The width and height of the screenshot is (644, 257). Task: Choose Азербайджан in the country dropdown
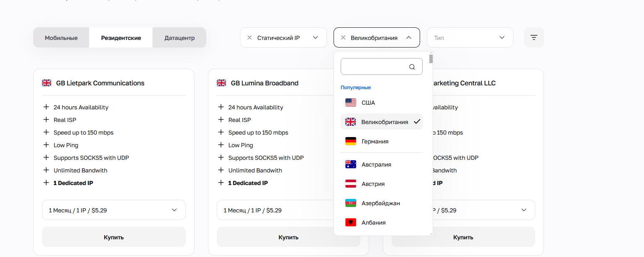381,203
